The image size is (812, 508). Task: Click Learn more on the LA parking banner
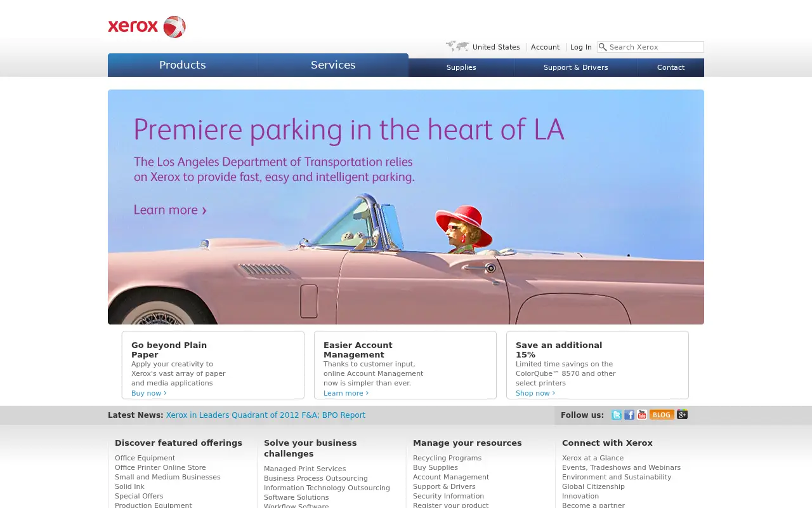pyautogui.click(x=170, y=210)
